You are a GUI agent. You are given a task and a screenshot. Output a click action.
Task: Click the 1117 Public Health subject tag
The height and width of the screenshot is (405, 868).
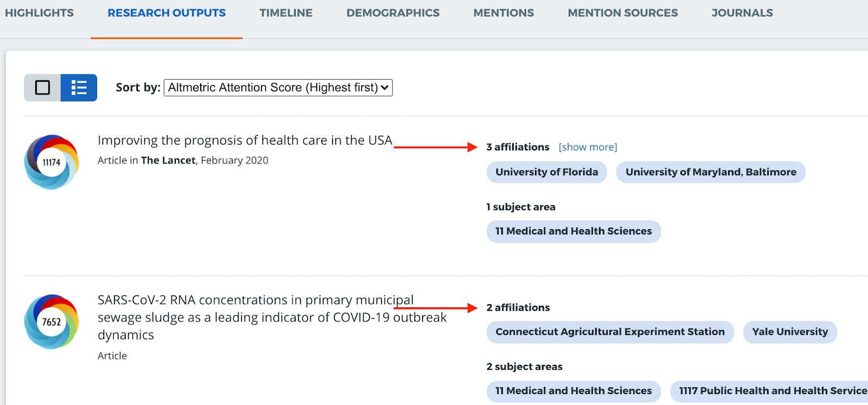(770, 391)
